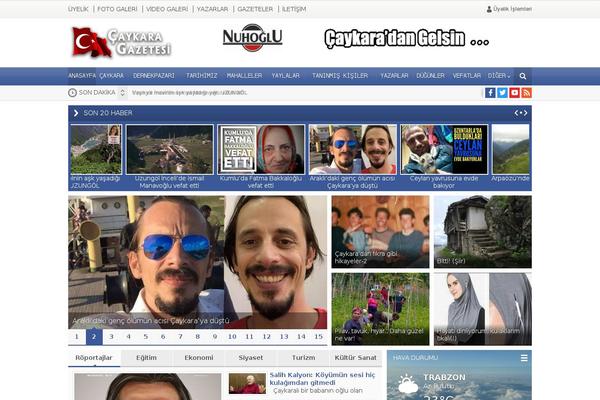Open Pilav, tavuk, hıyar tile
Image resolution: width=600 pixels, height=400 pixels.
tap(380, 309)
